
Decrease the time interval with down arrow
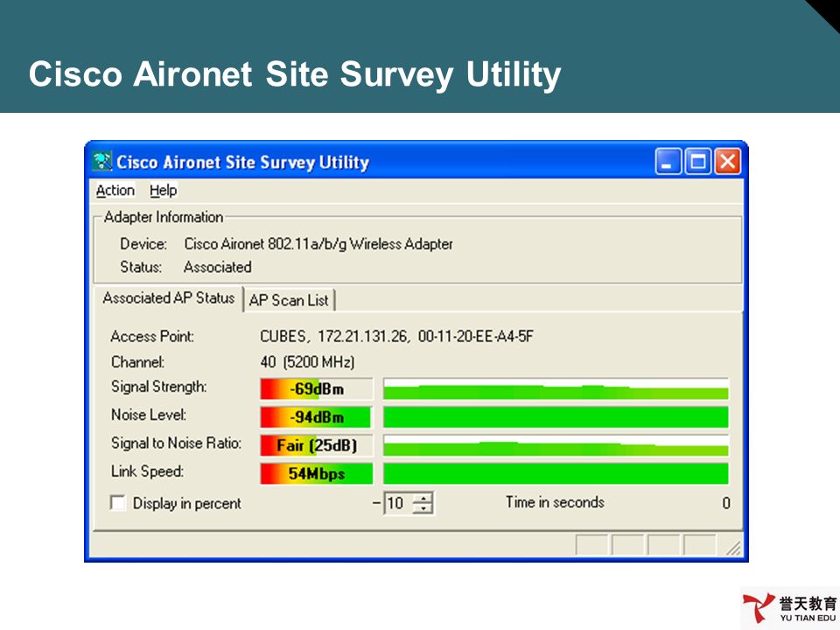click(x=423, y=508)
